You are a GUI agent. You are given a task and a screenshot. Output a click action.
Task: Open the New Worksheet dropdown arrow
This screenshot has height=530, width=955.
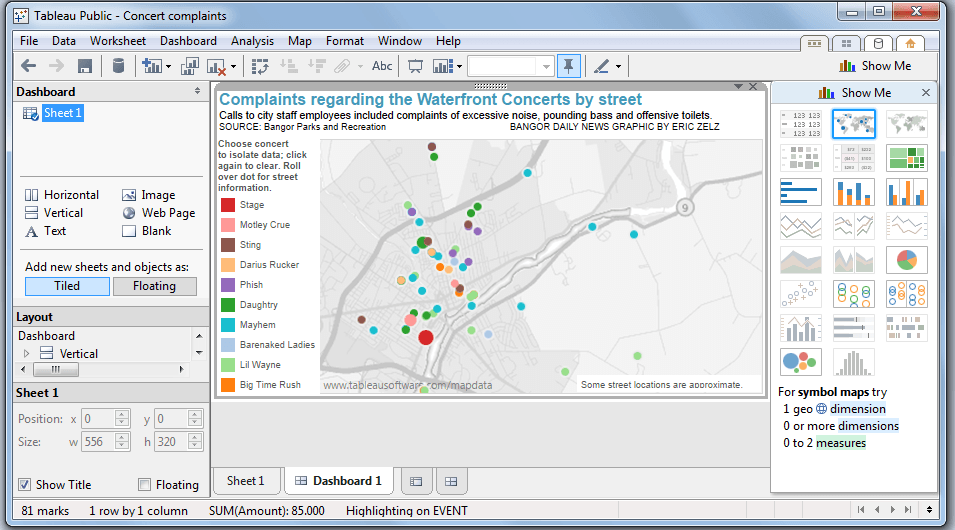pos(169,66)
